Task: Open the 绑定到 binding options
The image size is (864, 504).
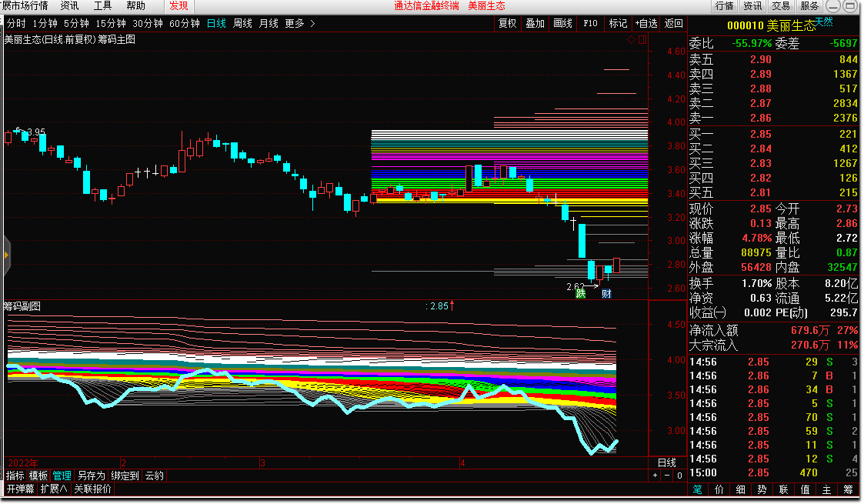Action: click(125, 476)
